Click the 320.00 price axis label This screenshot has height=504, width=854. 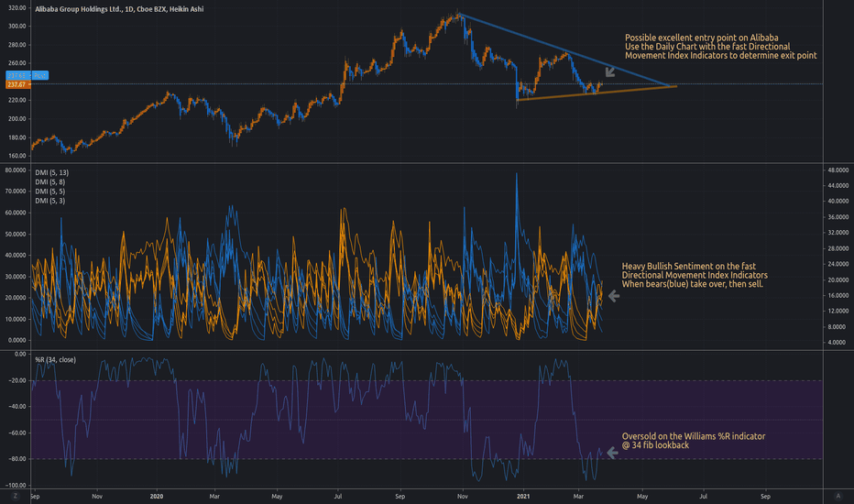17,8
